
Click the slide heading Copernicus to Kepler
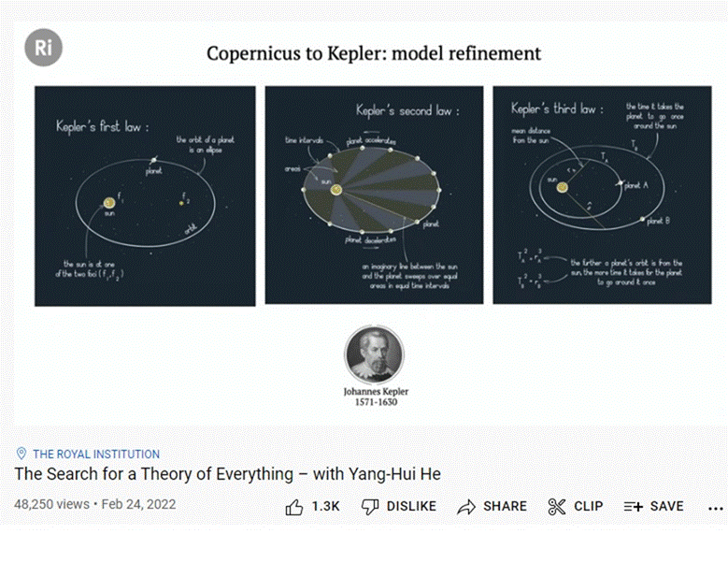374,53
